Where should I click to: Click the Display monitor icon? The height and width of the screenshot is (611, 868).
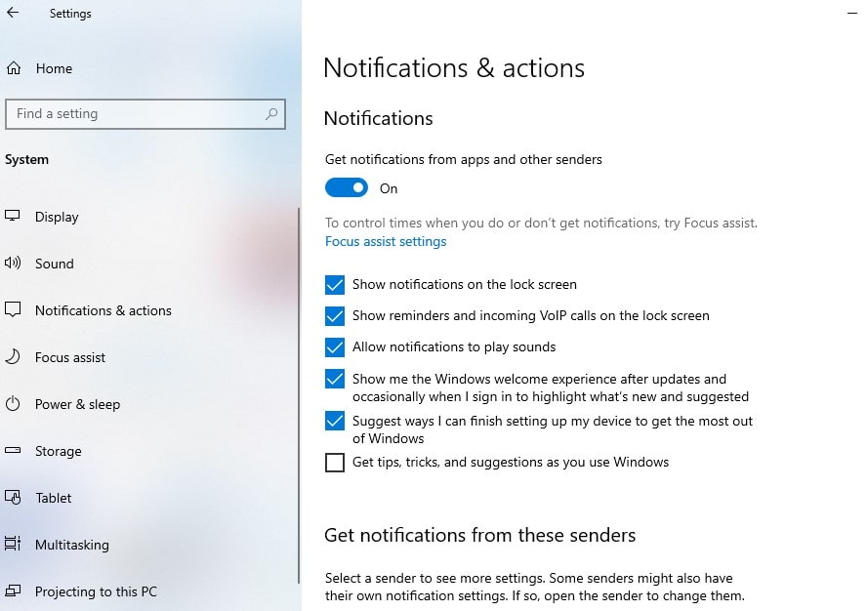(12, 216)
